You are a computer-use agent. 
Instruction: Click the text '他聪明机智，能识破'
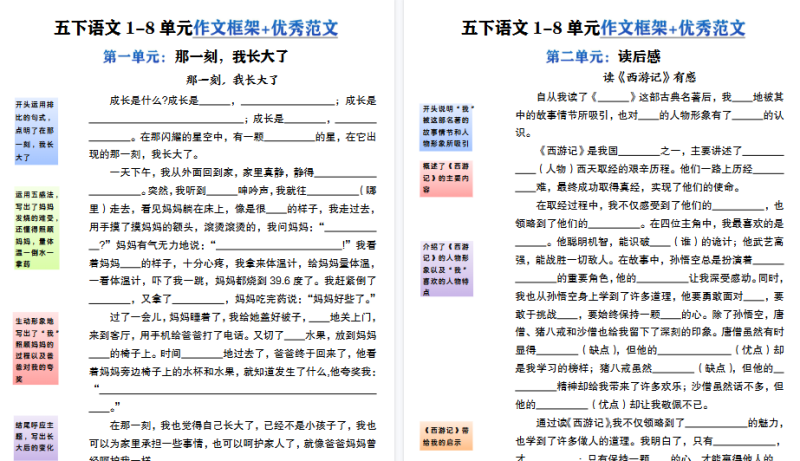(x=602, y=242)
